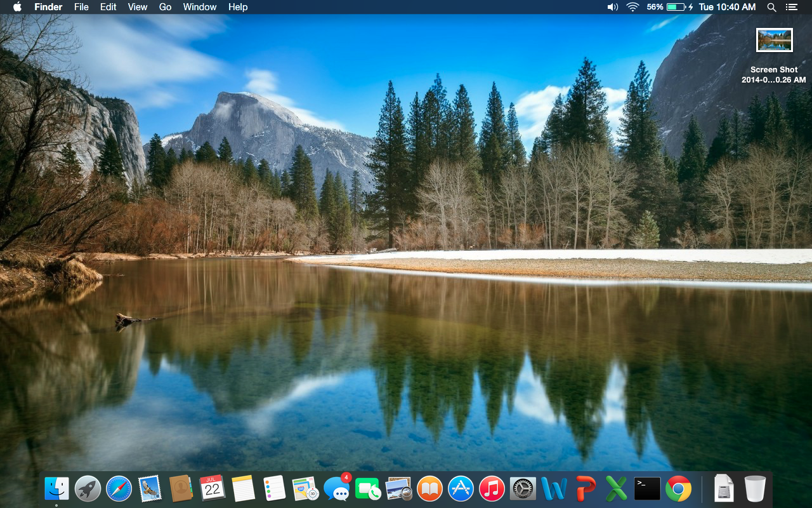Open the Go menu

[x=165, y=7]
